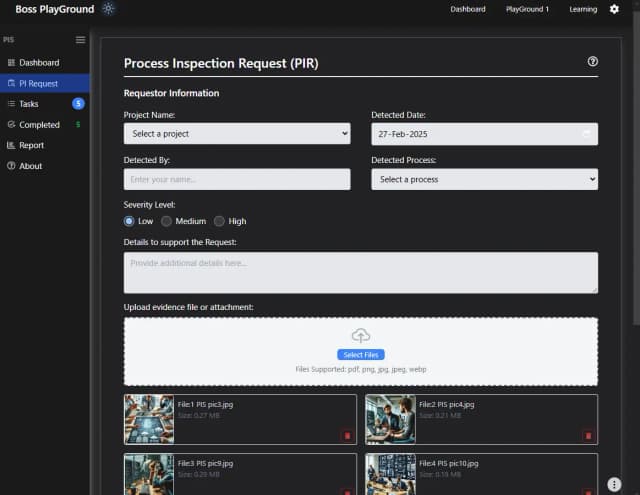Click the three-dot options icon at bottom right
Image resolution: width=640 pixels, height=495 pixels.
[614, 484]
